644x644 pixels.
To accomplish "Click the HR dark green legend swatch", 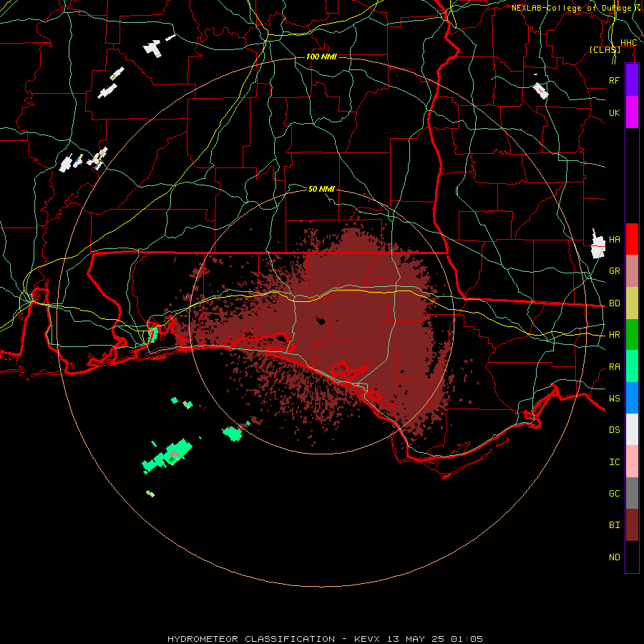I will click(x=632, y=334).
